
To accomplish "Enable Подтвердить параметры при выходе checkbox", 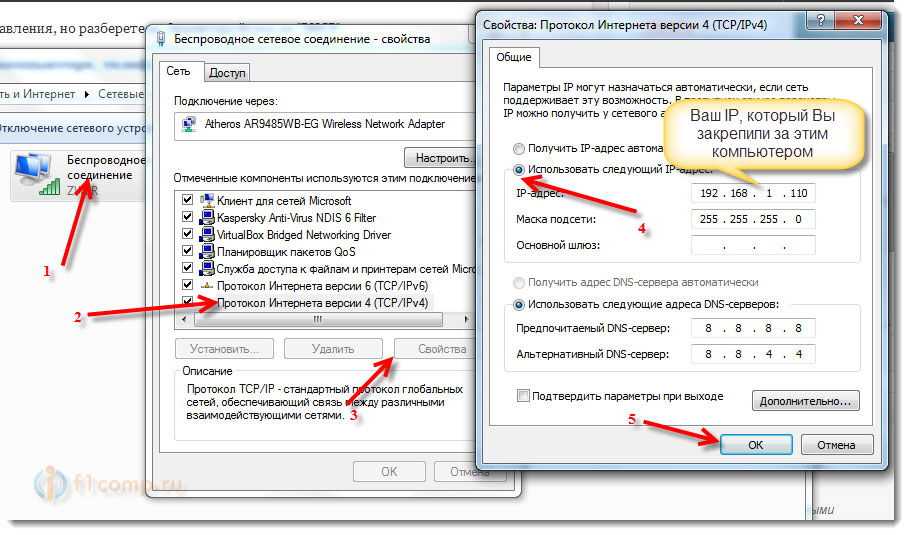I will click(x=522, y=396).
